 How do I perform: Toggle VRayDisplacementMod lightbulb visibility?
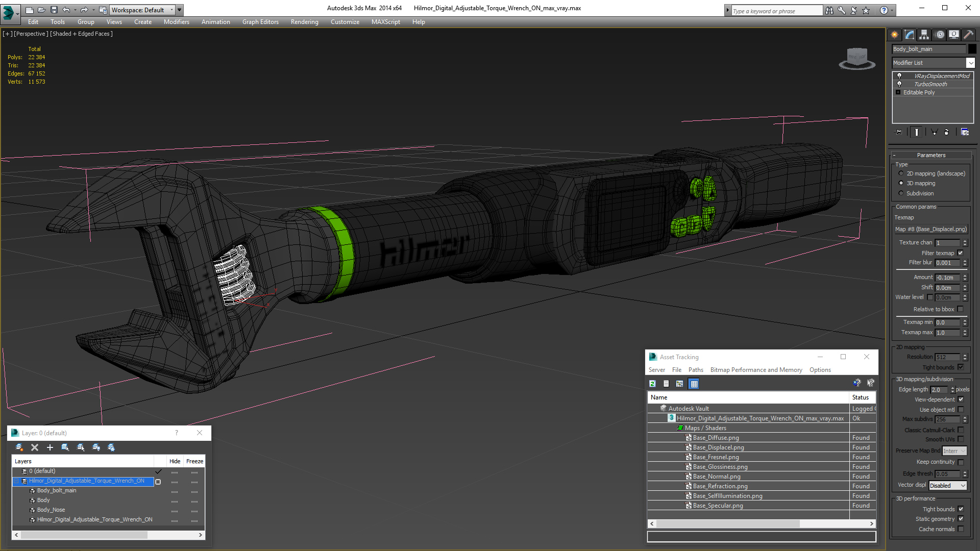[899, 76]
